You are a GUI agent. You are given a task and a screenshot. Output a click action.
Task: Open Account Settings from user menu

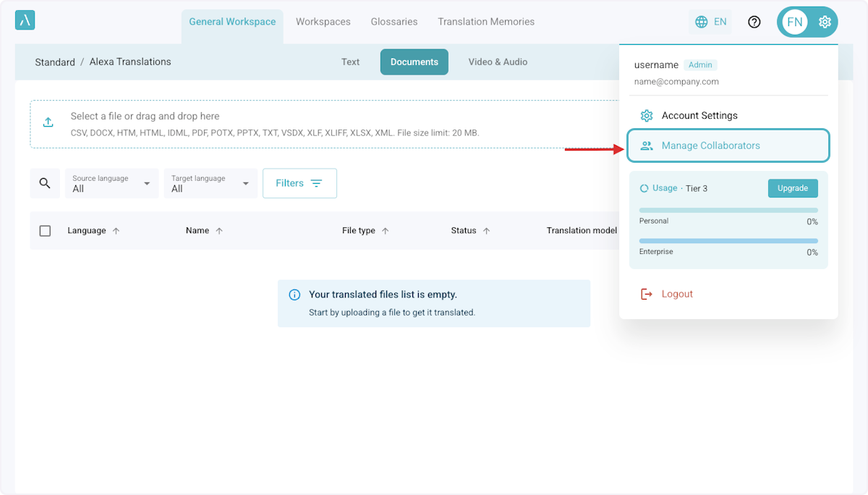pos(699,116)
